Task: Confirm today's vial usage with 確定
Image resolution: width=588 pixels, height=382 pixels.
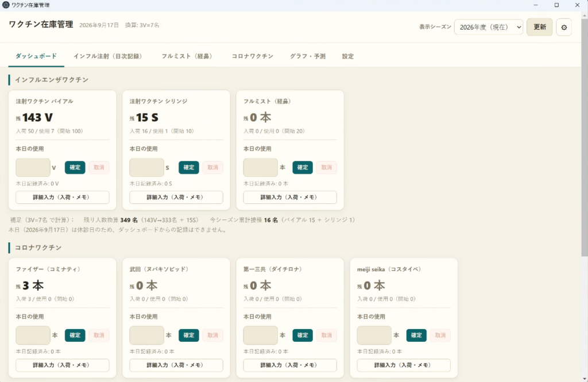Action: tap(75, 167)
